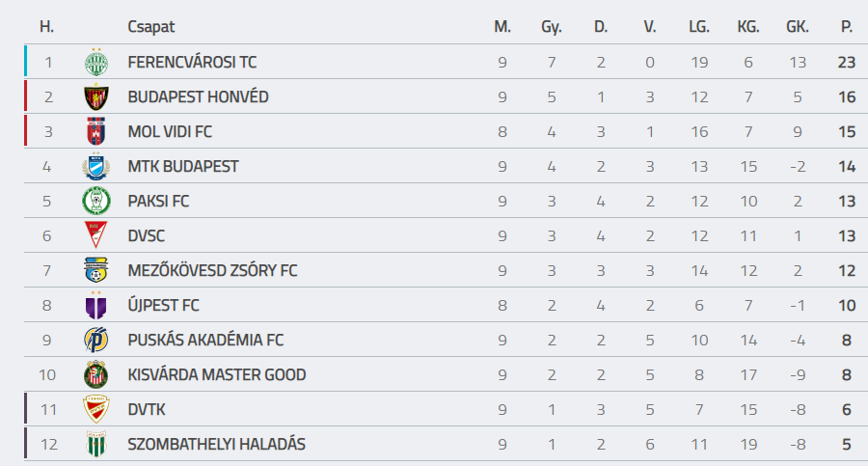Image resolution: width=868 pixels, height=466 pixels.
Task: Open the Szombathelyi Haladás striped crest
Action: coord(96,444)
